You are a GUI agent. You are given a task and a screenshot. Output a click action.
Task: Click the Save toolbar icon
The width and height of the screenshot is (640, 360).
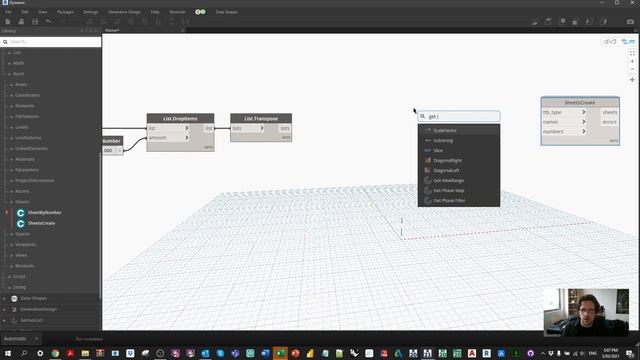[x=35, y=22]
